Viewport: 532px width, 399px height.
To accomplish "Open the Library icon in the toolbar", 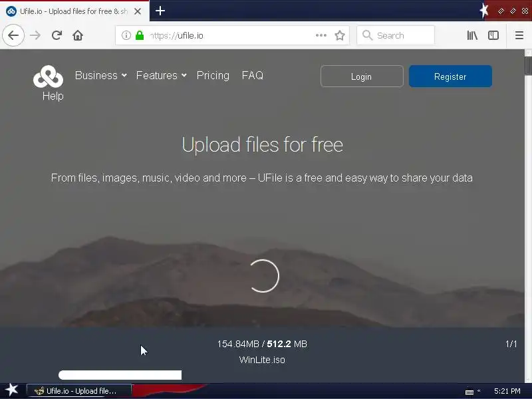I will (x=472, y=35).
